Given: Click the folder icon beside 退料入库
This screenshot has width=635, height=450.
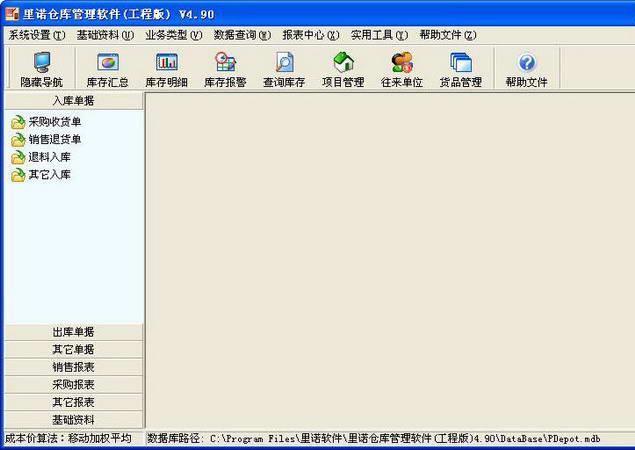Looking at the screenshot, I should [18, 157].
